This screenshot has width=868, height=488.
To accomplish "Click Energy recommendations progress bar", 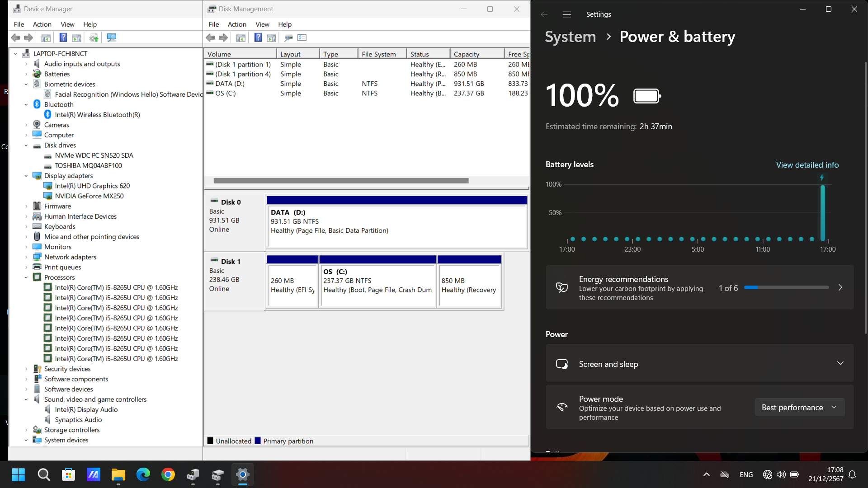I will (x=787, y=288).
